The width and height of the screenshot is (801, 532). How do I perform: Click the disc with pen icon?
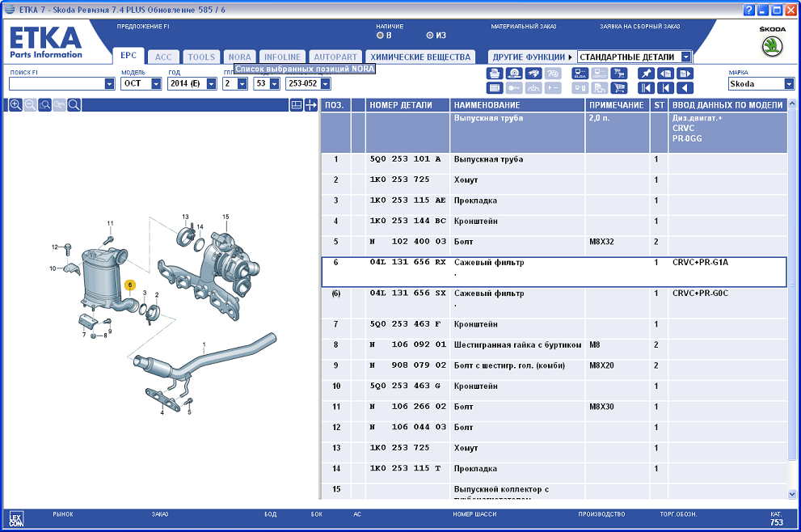[514, 74]
